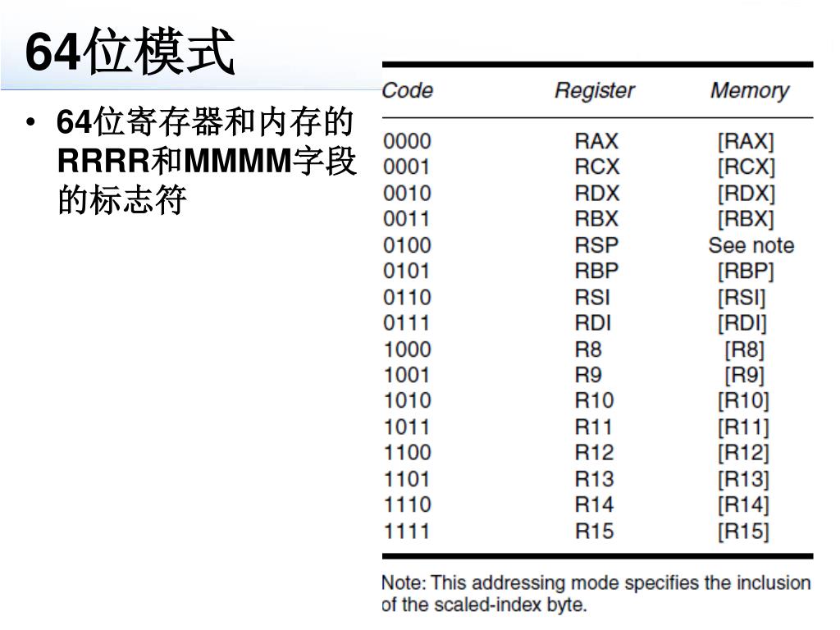This screenshot has width=840, height=630.
Task: Select code cell "0101"
Action: (x=407, y=271)
